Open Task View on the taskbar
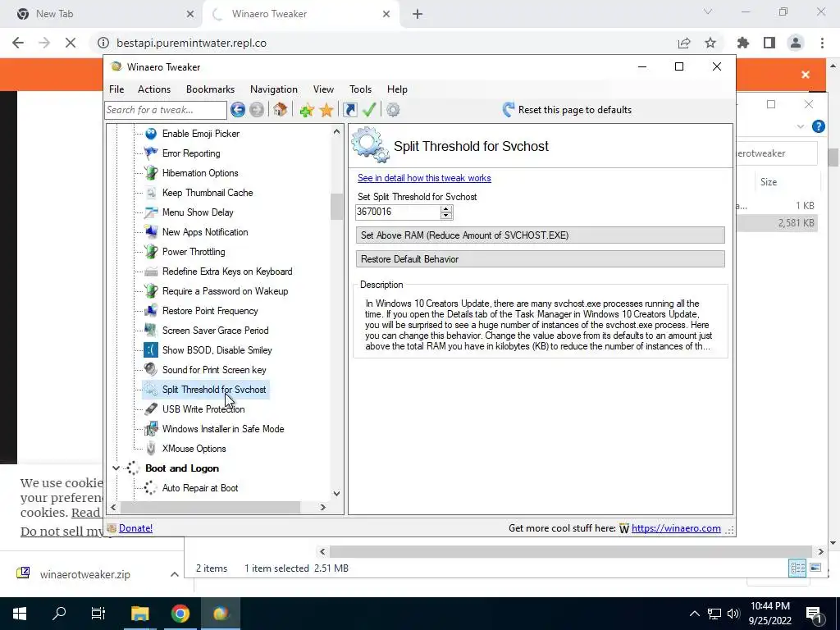 point(98,614)
